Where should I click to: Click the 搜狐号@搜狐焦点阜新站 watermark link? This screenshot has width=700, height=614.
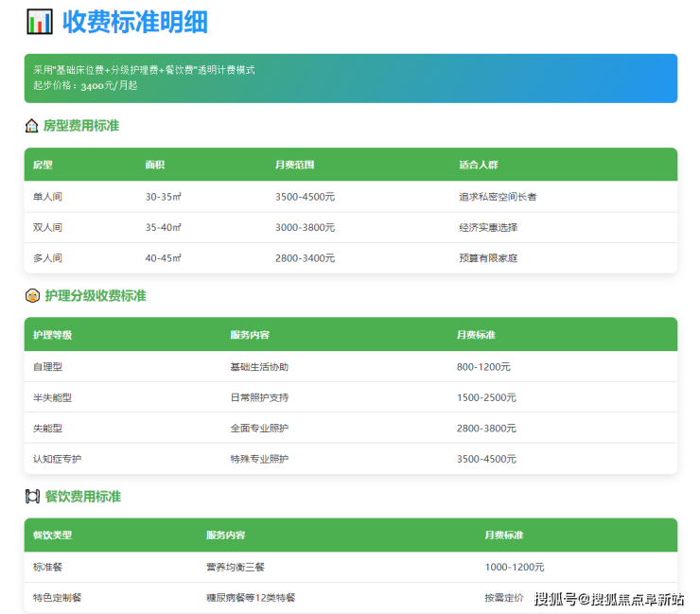(609, 599)
